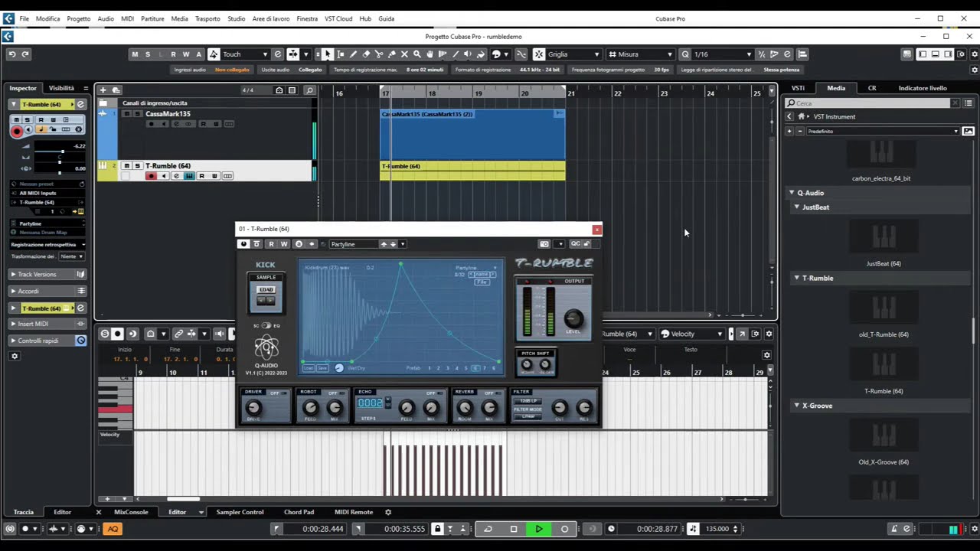Screen dimensions: 980x551
Task: Add a new track with plus icon
Action: 103,90
